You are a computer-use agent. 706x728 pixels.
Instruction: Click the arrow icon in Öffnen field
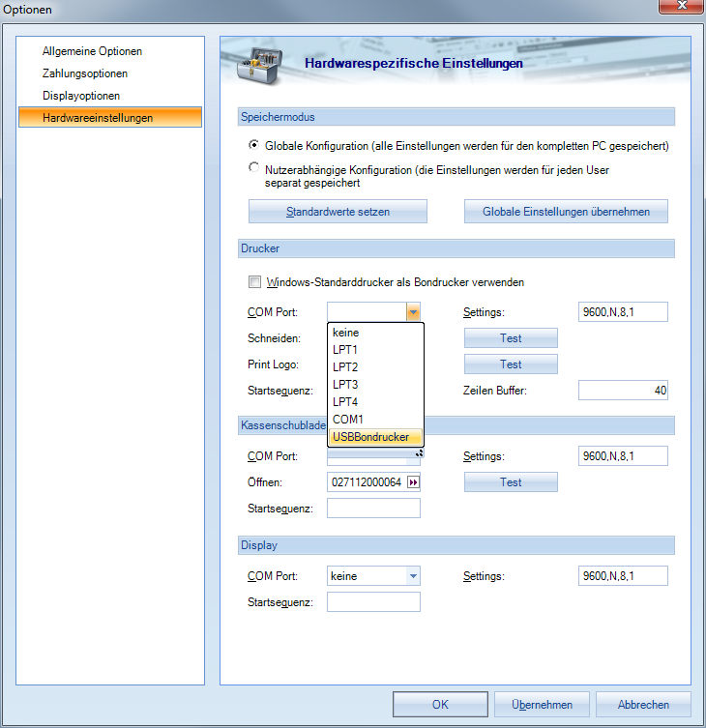point(413,482)
